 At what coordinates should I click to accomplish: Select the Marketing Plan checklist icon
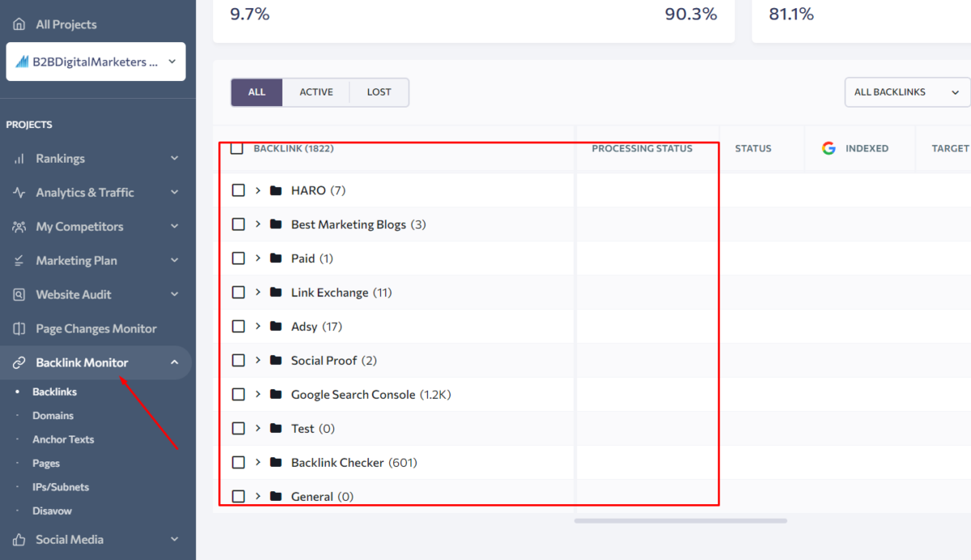pyautogui.click(x=19, y=260)
